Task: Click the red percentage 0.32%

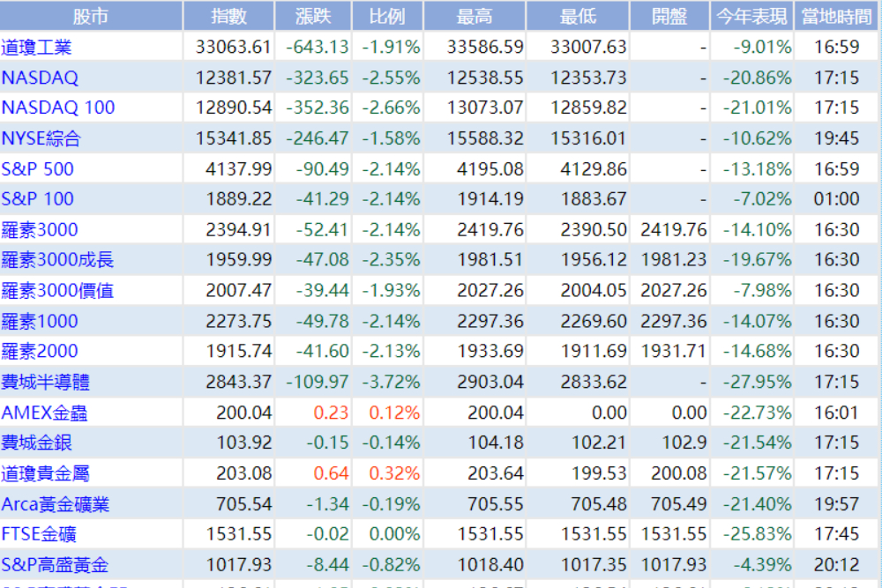Action: 394,473
